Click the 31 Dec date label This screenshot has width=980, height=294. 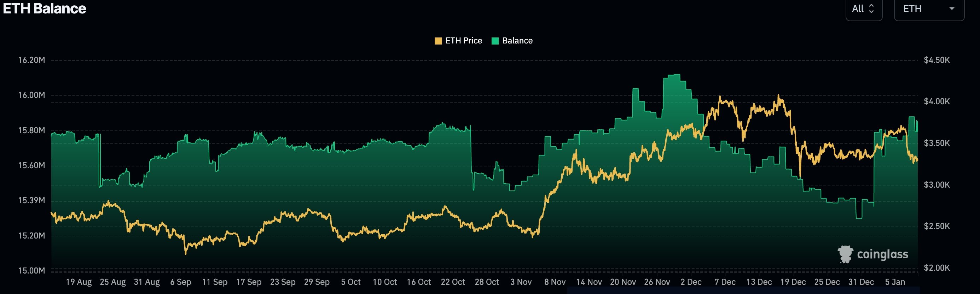861,282
